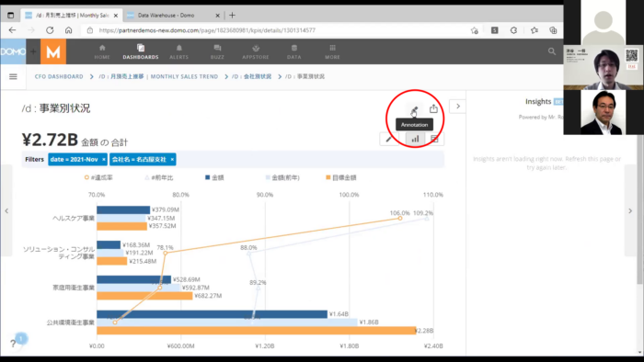The image size is (644, 362).
Task: Toggle #前年比 legend series
Action: click(159, 177)
